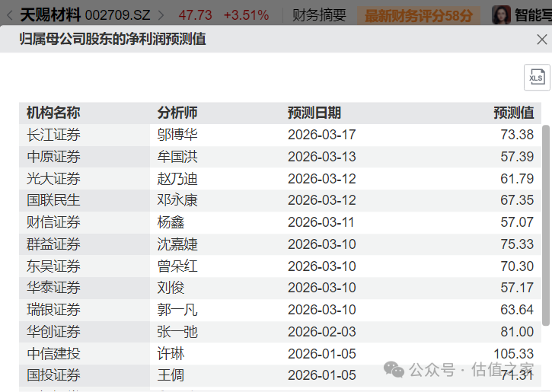Click the vertical scrollbar thumb of the table

coord(546,225)
